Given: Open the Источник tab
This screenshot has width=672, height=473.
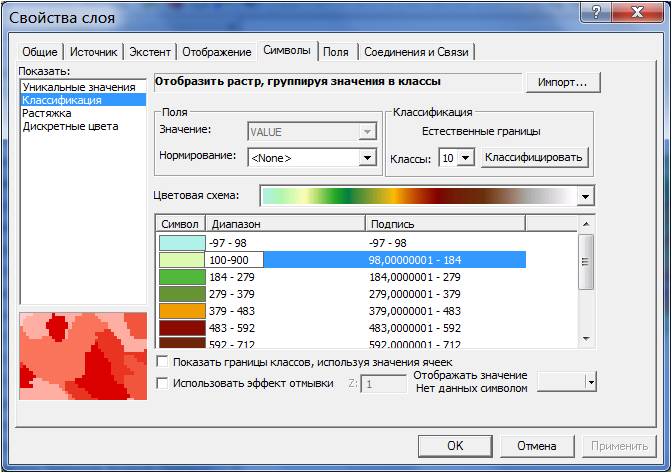Looking at the screenshot, I should [93, 52].
